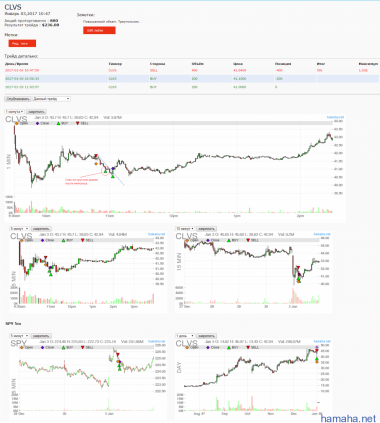Click the SELL legend triangle in the daily CLVS chart
380x423 pixels.
pyautogui.click(x=248, y=347)
